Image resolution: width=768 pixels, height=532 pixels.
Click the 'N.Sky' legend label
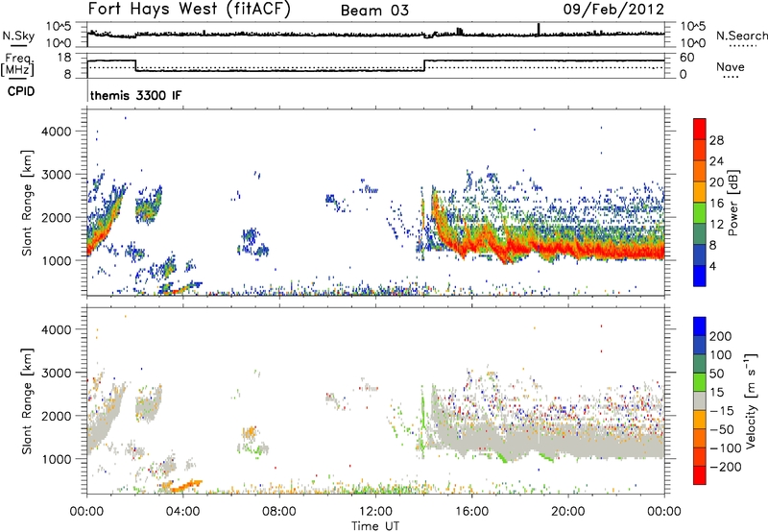coord(18,36)
